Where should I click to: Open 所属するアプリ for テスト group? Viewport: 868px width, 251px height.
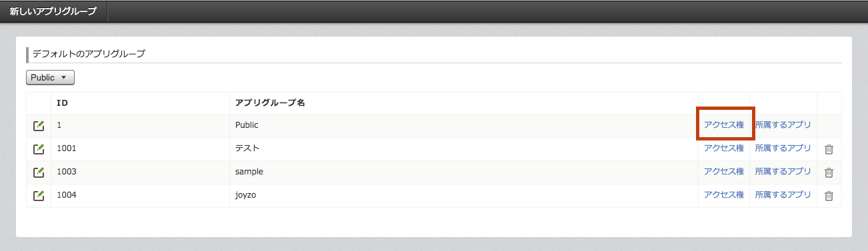tap(783, 148)
